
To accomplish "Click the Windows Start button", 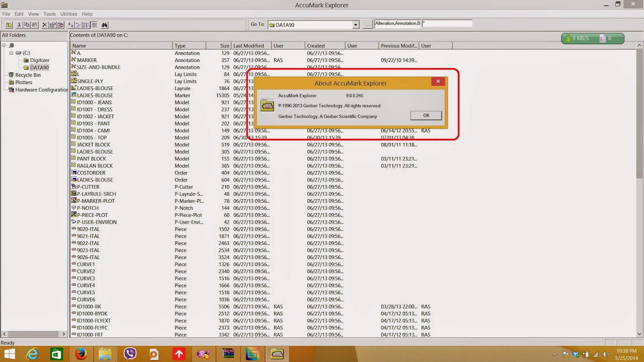I will click(9, 354).
